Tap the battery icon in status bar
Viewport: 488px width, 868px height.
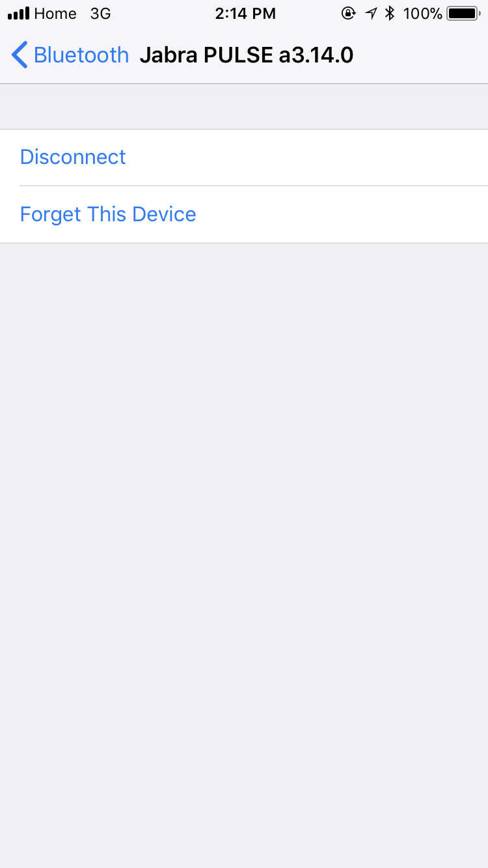(463, 13)
